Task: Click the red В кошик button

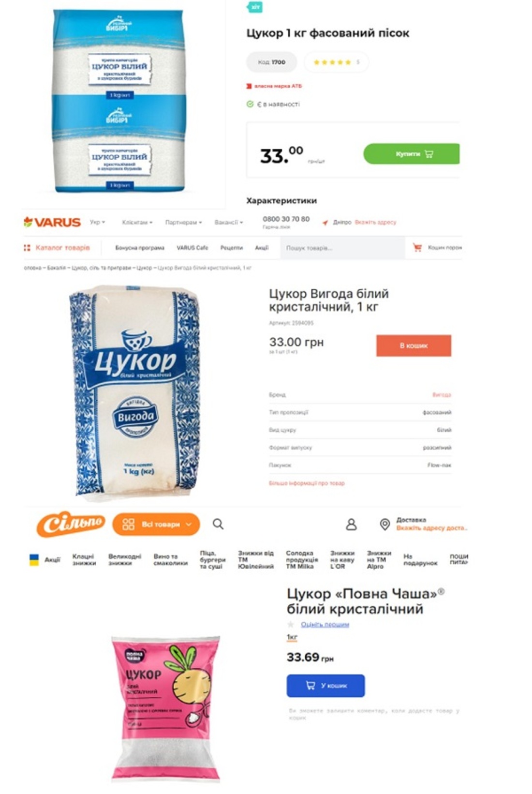Action: tap(414, 345)
